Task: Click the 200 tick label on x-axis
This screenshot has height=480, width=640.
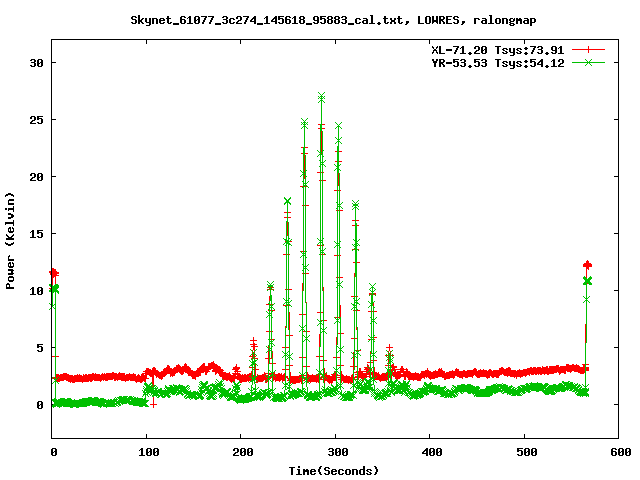Action: click(241, 452)
